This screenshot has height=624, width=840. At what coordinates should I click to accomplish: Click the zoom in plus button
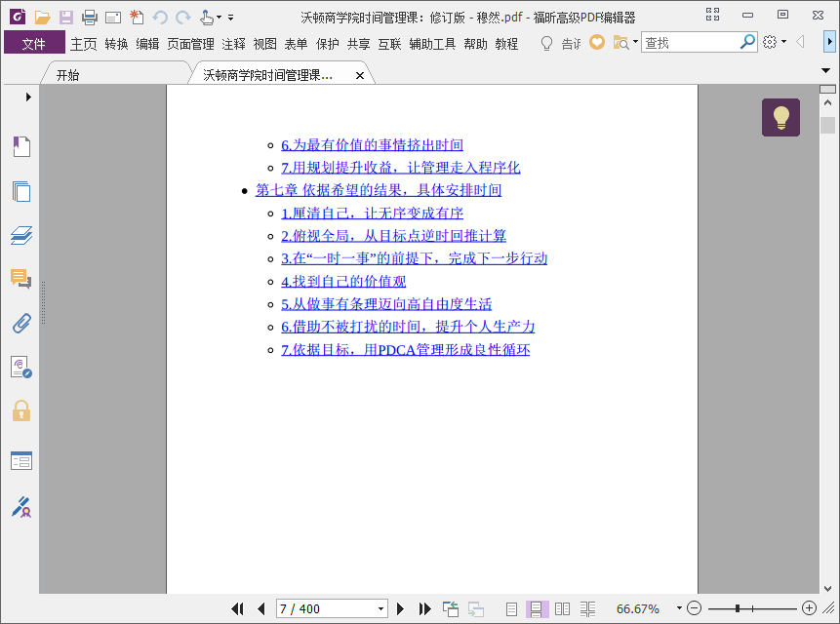pyautogui.click(x=809, y=608)
